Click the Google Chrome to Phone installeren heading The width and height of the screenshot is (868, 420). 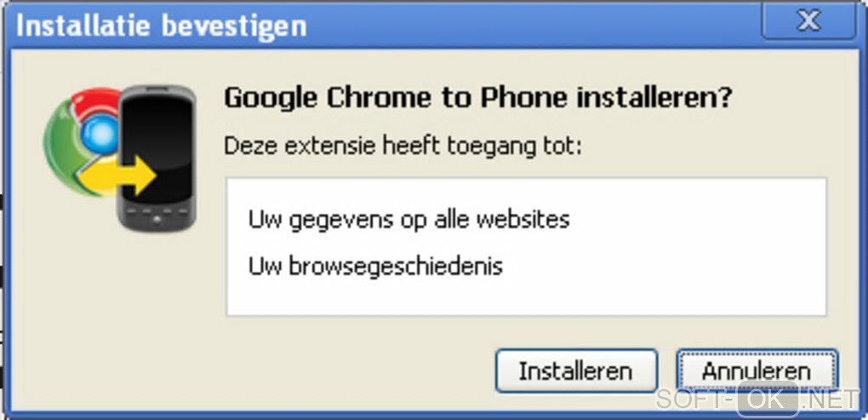pos(479,99)
